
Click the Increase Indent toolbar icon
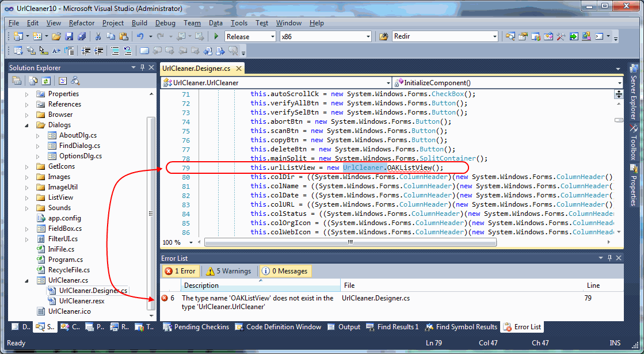(x=98, y=51)
